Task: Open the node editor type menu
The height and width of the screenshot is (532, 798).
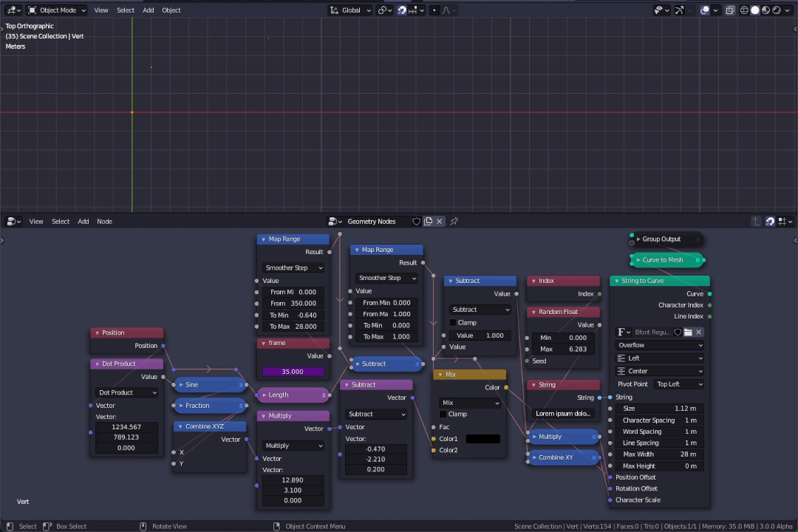Action: (x=13, y=222)
